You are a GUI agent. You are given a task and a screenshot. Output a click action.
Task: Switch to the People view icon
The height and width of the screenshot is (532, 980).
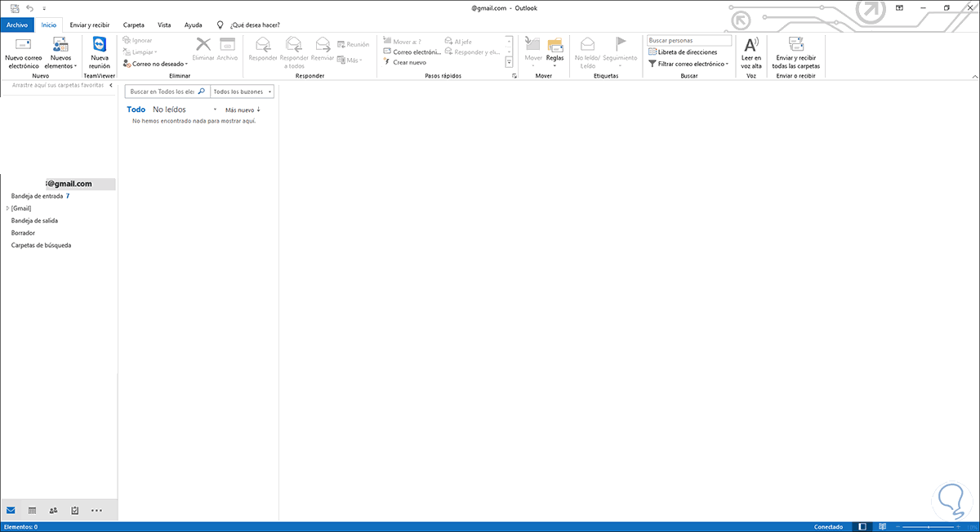click(53, 510)
